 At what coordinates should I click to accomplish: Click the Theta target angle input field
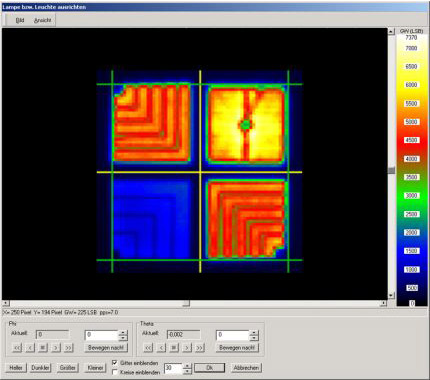tap(233, 335)
